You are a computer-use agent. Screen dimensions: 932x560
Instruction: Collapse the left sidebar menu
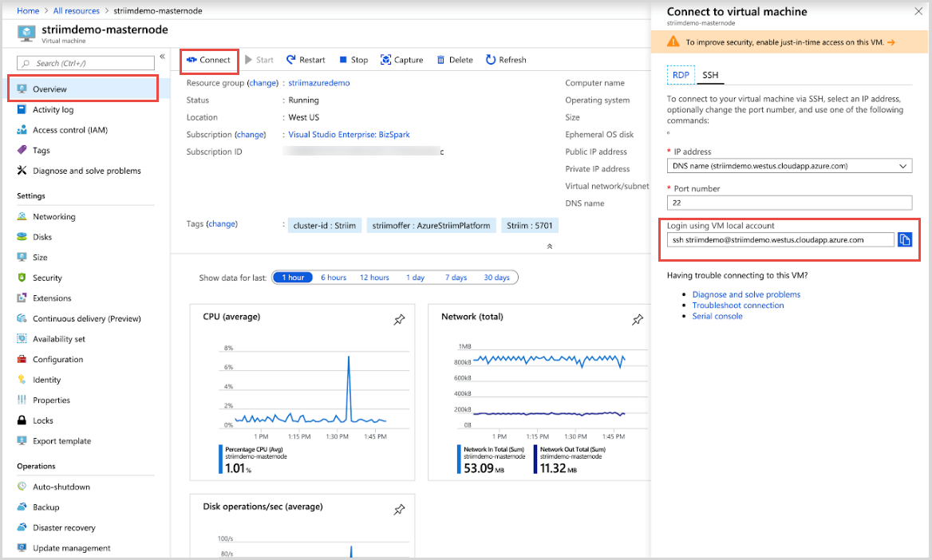162,57
